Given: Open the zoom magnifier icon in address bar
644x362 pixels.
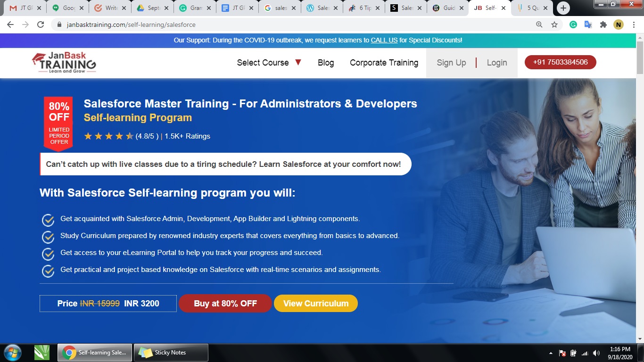Looking at the screenshot, I should 539,25.
